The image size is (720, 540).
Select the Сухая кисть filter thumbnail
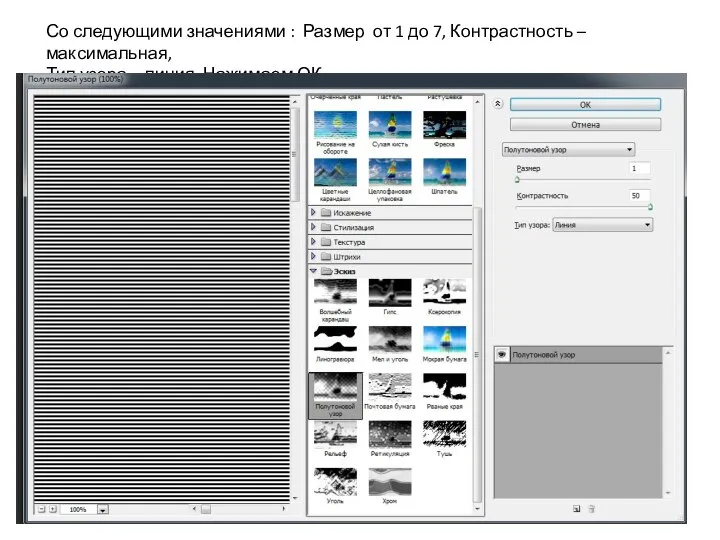(x=390, y=124)
